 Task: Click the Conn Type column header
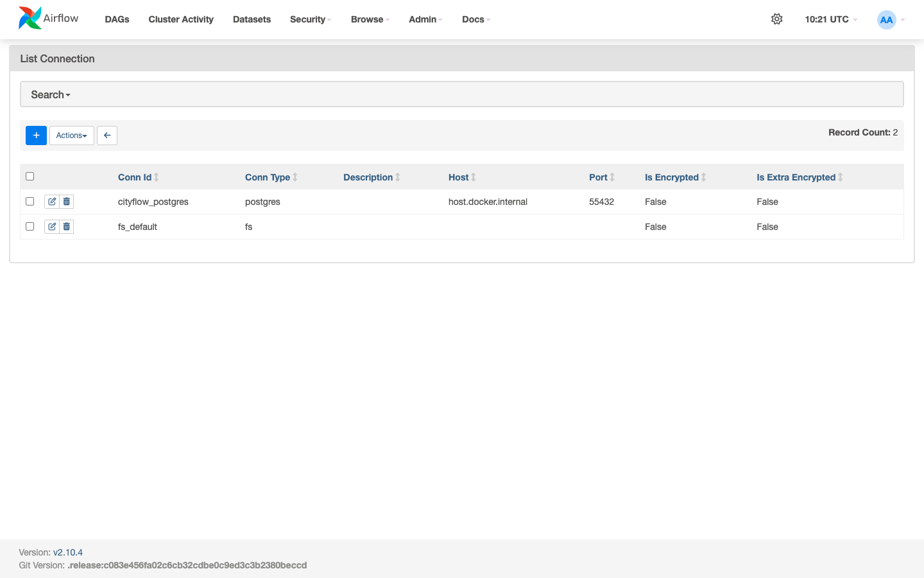268,177
